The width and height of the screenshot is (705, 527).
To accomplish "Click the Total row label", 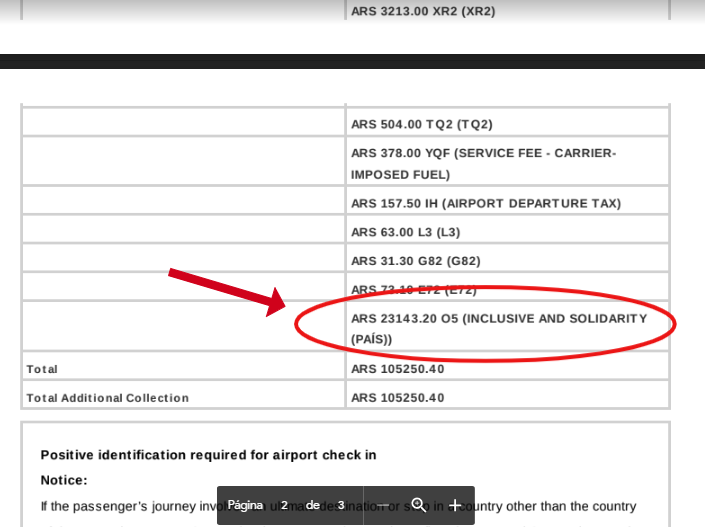I will coord(42,369).
